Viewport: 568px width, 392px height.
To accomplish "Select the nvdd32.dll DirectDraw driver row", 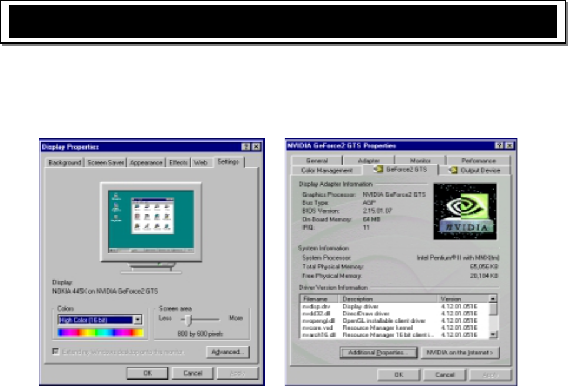I will 394,314.
